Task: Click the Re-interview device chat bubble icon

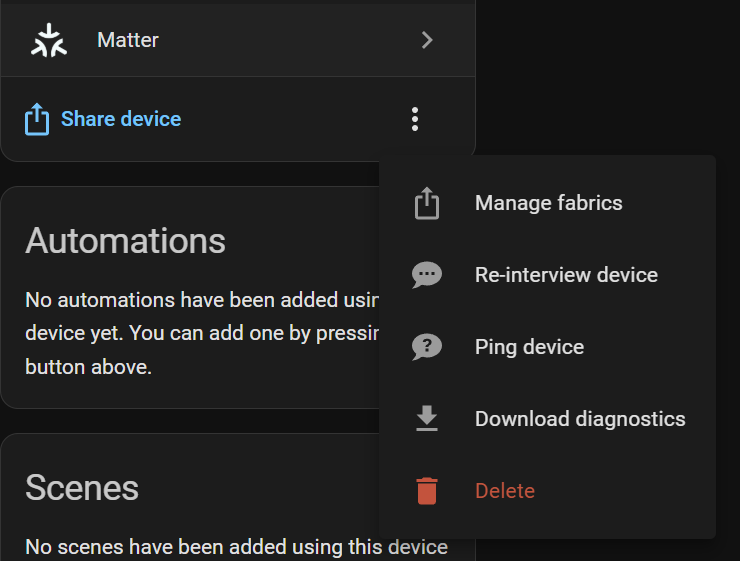Action: tap(427, 275)
